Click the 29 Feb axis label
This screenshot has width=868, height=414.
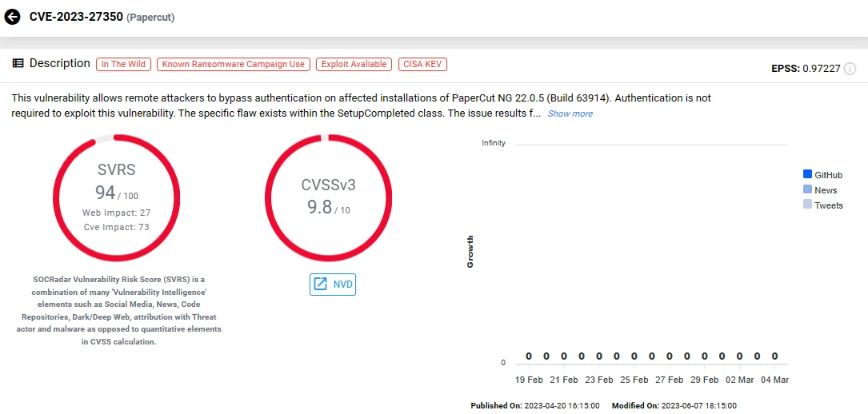pyautogui.click(x=704, y=380)
